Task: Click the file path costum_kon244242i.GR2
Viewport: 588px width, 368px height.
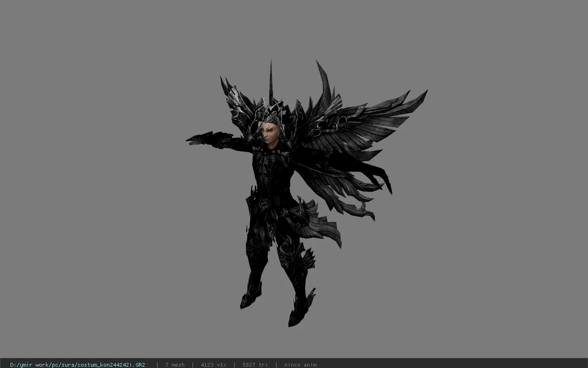Action: click(x=78, y=365)
